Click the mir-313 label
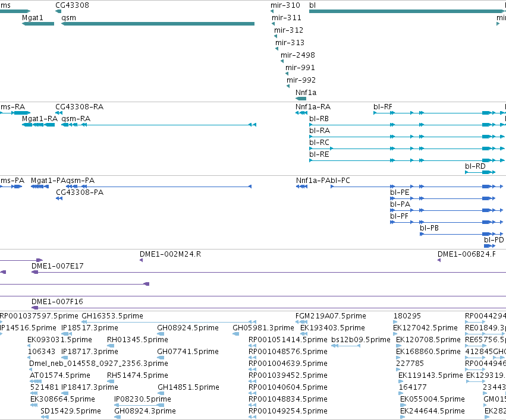506x420 pixels. 290,43
